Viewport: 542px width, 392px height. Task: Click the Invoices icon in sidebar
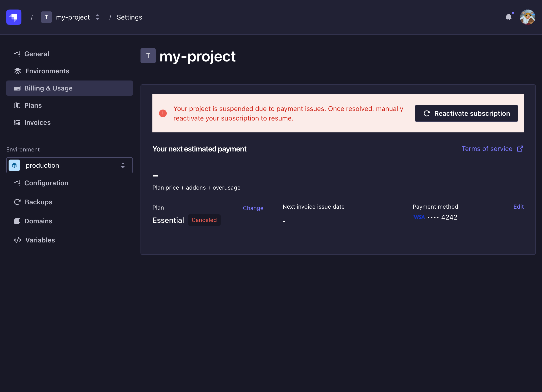17,123
